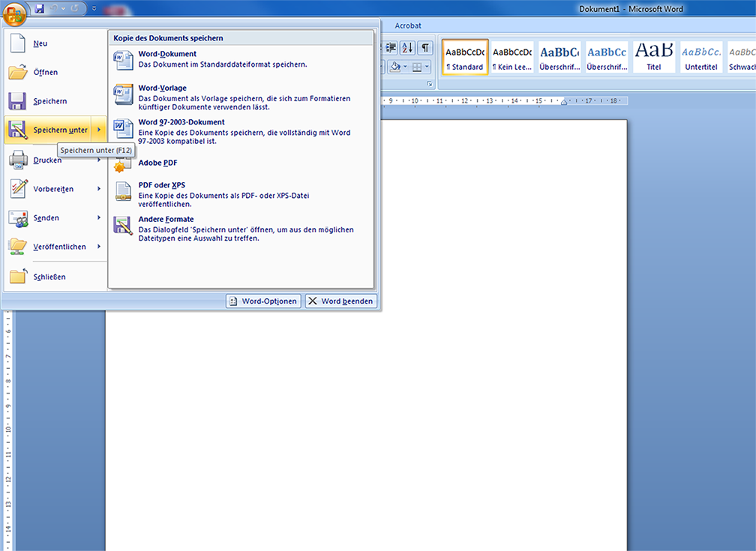
Task: Toggle the paragraph marks (¶) button
Action: [424, 48]
